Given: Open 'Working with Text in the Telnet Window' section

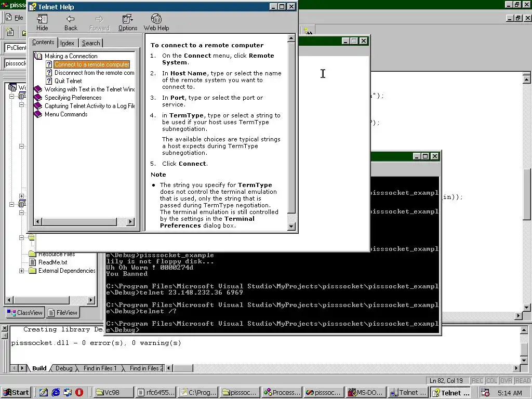Looking at the screenshot, I should coord(89,89).
